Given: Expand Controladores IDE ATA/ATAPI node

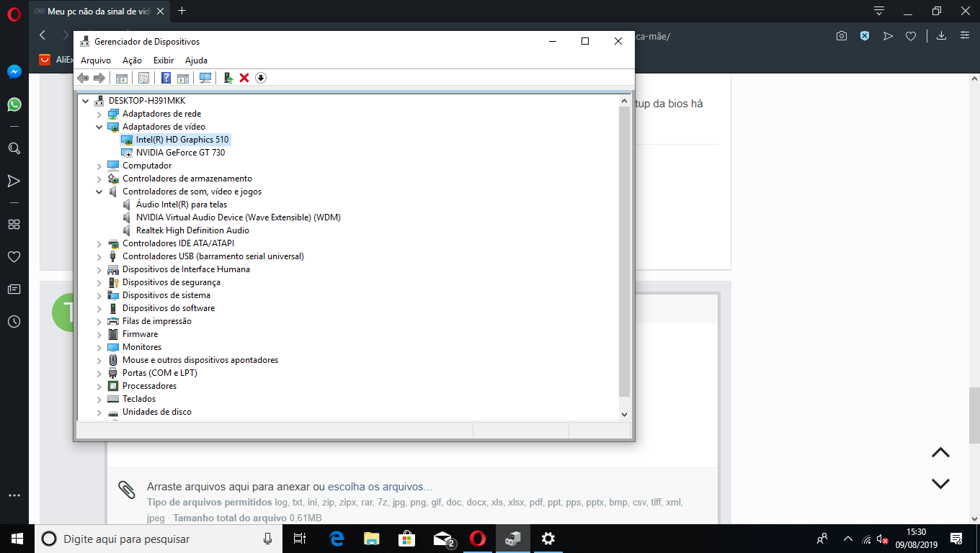Looking at the screenshot, I should click(x=99, y=243).
